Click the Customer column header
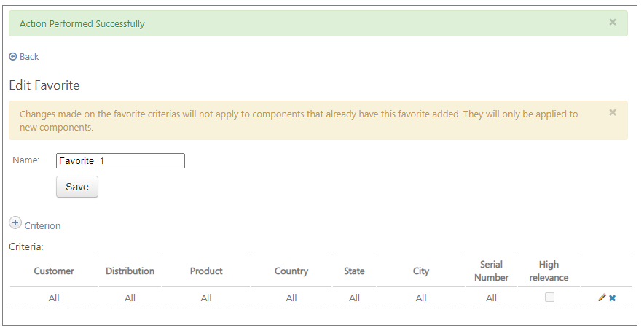The width and height of the screenshot is (644, 334). 54,271
